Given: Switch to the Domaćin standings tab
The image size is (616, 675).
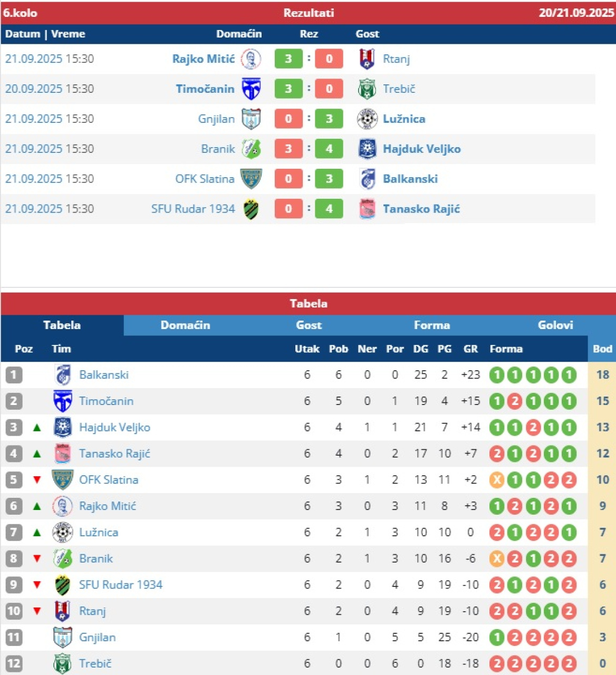Looking at the screenshot, I should (185, 325).
